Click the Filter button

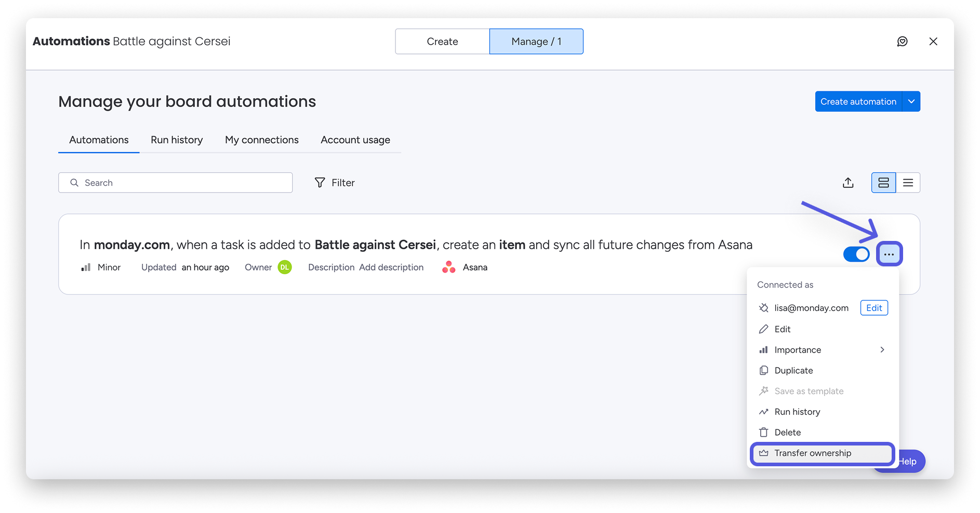pos(335,183)
